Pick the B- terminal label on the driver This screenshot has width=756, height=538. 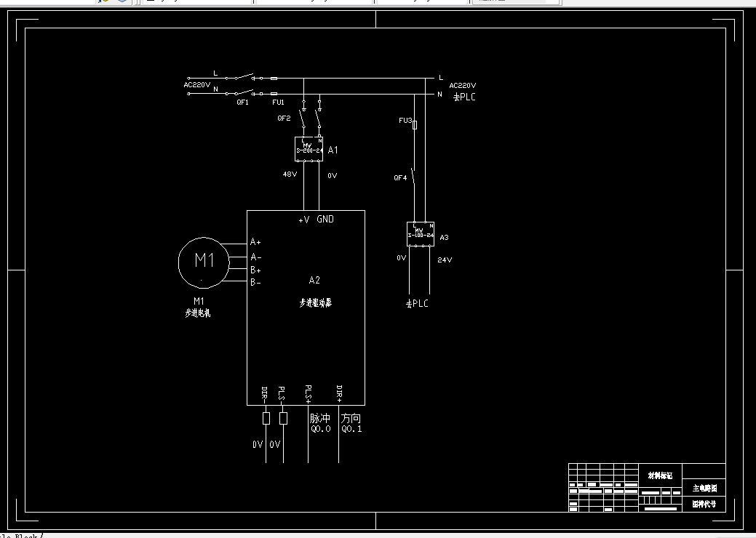(x=255, y=283)
